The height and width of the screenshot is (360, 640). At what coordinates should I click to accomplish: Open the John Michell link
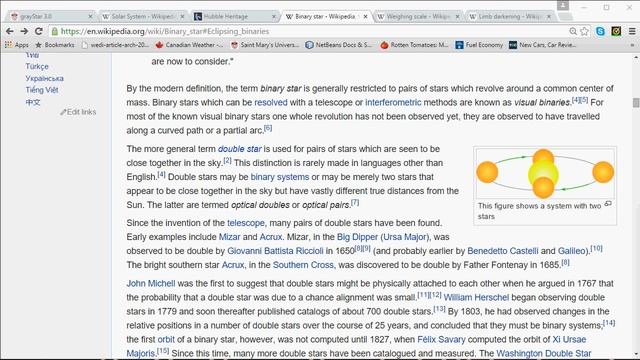click(x=151, y=284)
